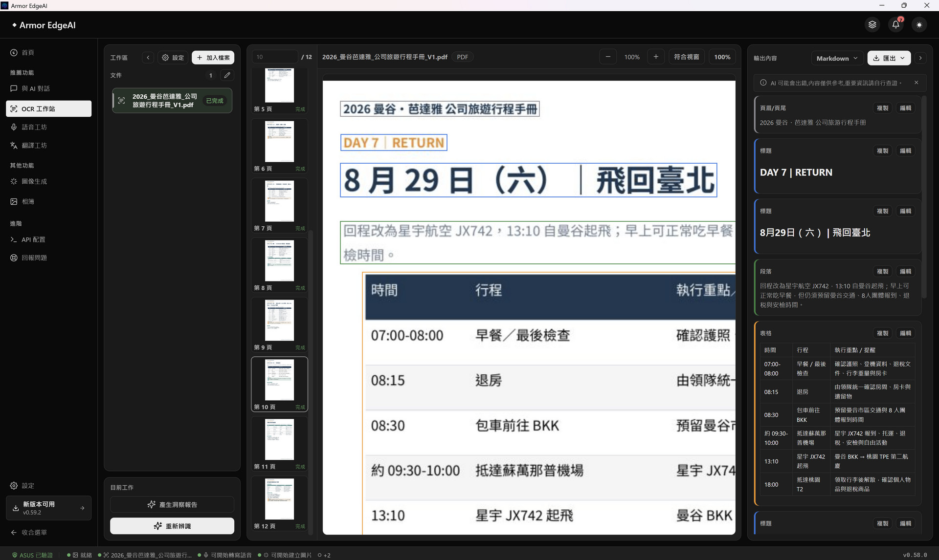Copy the 表格 table block
The height and width of the screenshot is (560, 939).
click(x=883, y=333)
